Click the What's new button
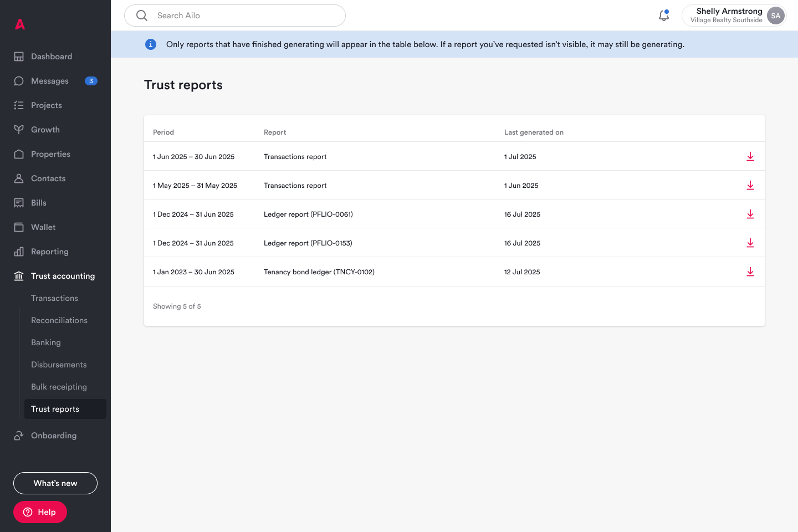Viewport: 798px width, 532px height. 55,483
